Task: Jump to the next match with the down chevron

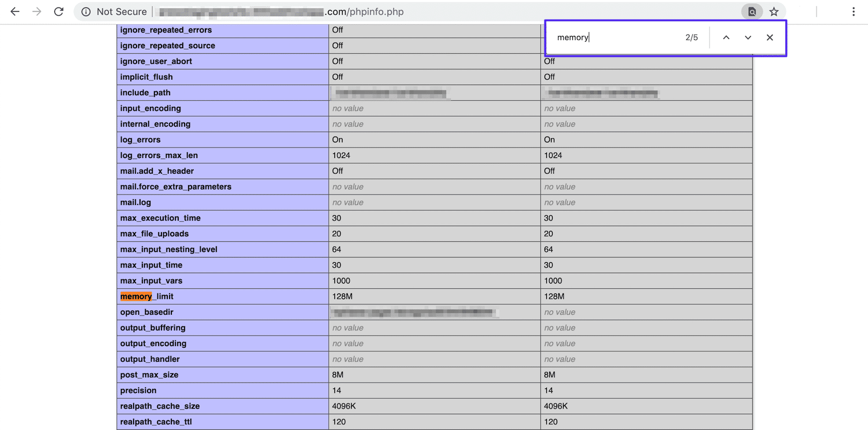Action: [748, 37]
